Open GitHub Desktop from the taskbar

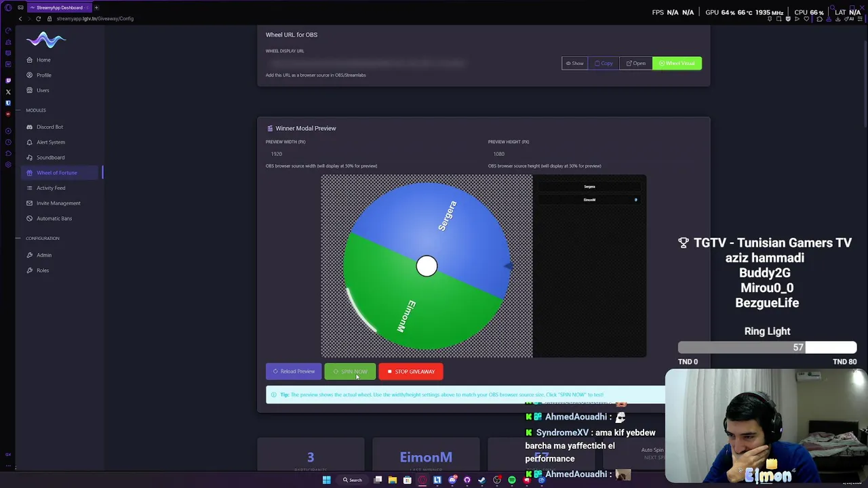point(467,480)
